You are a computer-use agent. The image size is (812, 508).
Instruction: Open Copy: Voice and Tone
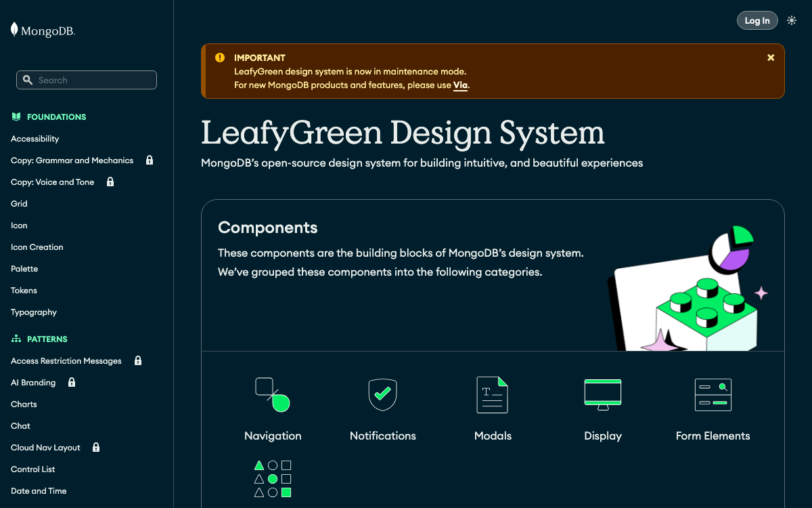(52, 182)
